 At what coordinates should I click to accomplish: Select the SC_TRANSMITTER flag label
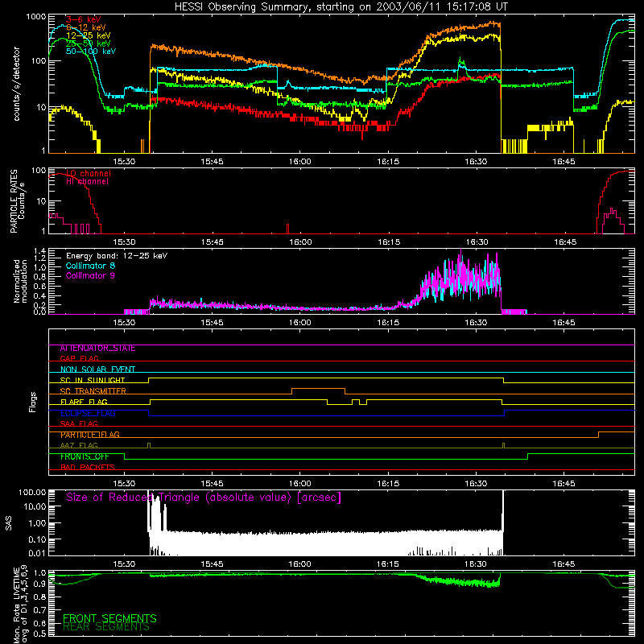tap(93, 391)
